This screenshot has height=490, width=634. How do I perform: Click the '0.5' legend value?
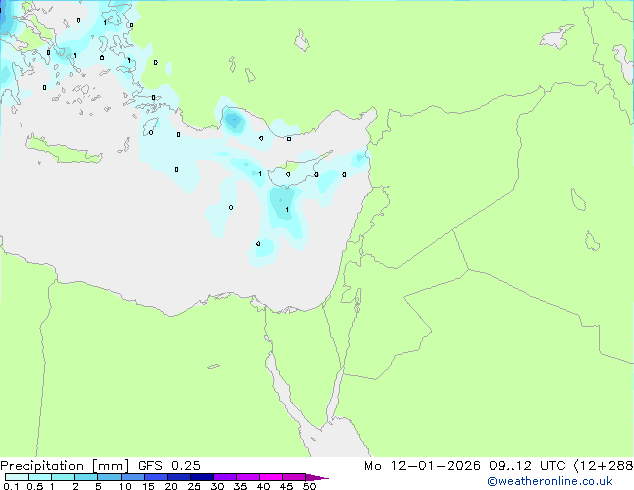(35, 486)
